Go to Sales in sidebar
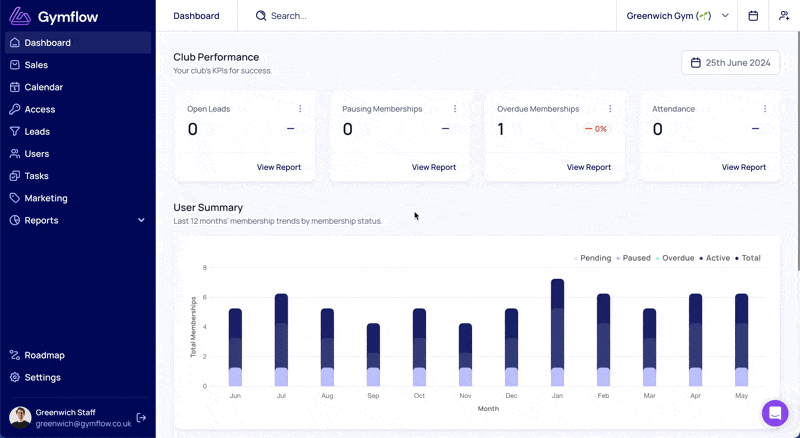The image size is (800, 438). click(x=78, y=65)
